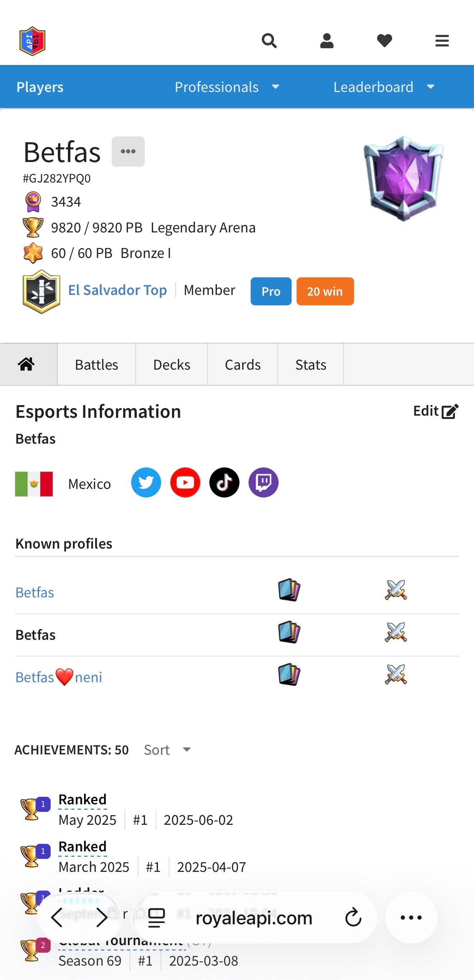Click the RoyaleAPI shield logo
The image size is (474, 980).
click(x=32, y=41)
